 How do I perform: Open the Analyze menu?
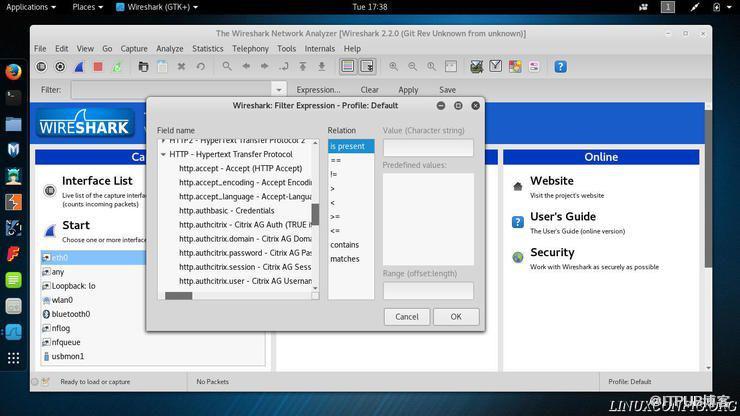pos(169,49)
